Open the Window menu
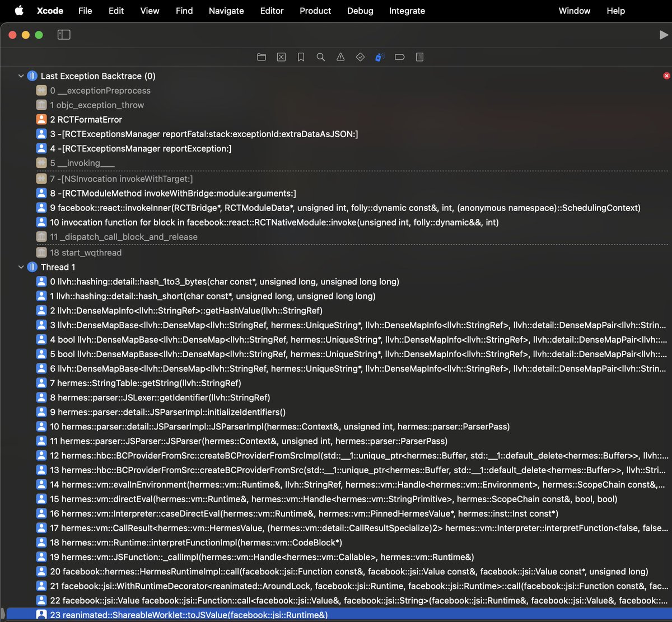The width and height of the screenshot is (672, 622). 574,11
